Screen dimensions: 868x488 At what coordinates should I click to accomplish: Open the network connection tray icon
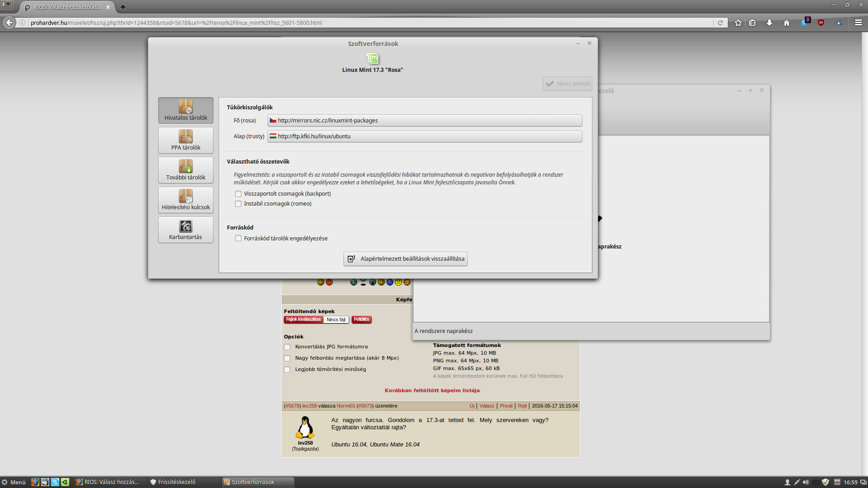coord(797,482)
